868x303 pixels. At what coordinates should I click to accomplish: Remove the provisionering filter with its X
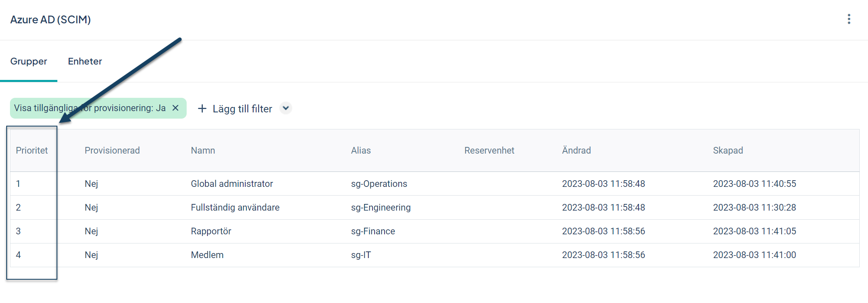pyautogui.click(x=175, y=108)
